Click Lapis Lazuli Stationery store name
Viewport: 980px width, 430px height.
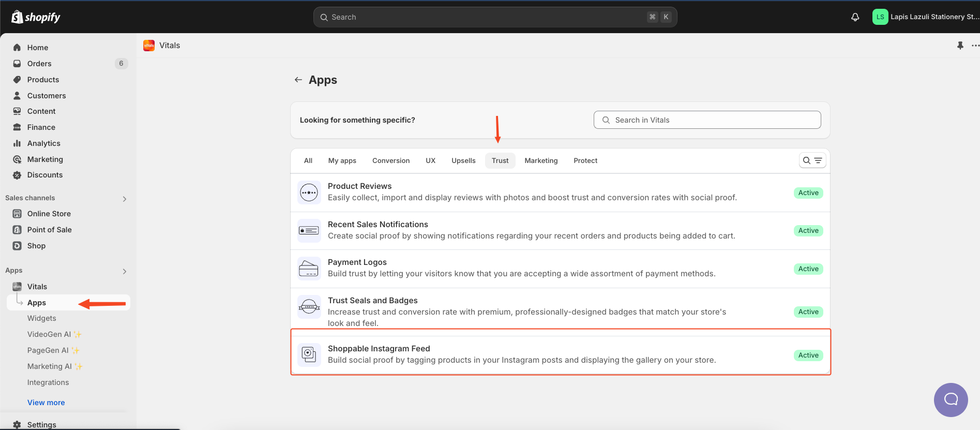tap(934, 17)
